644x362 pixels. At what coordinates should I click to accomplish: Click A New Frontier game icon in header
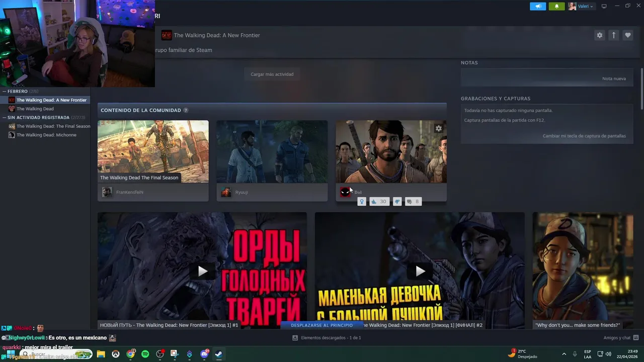tap(167, 35)
